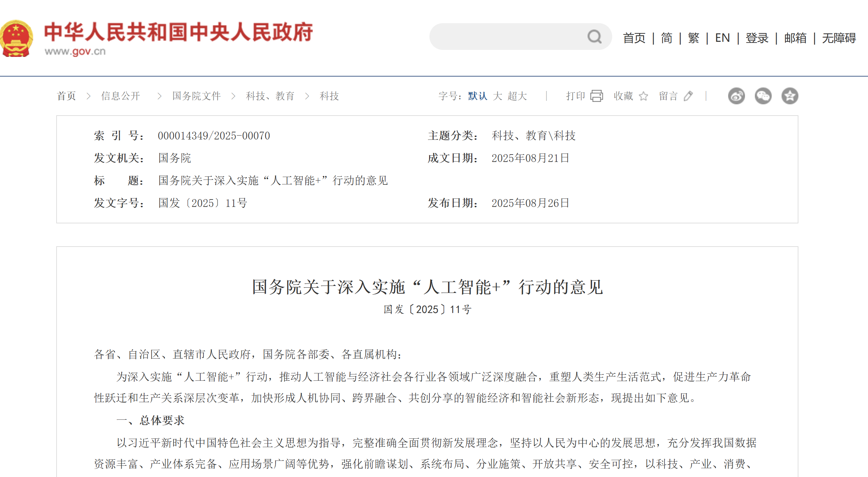Screen dimensions: 868x477
Task: Go to 科技、教育 breadcrumb category
Action: (x=270, y=96)
